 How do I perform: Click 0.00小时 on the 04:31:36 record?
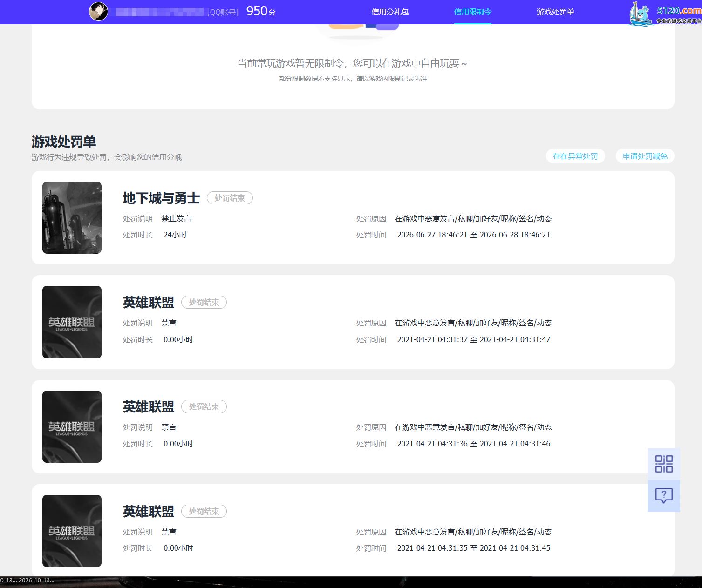pos(178,444)
